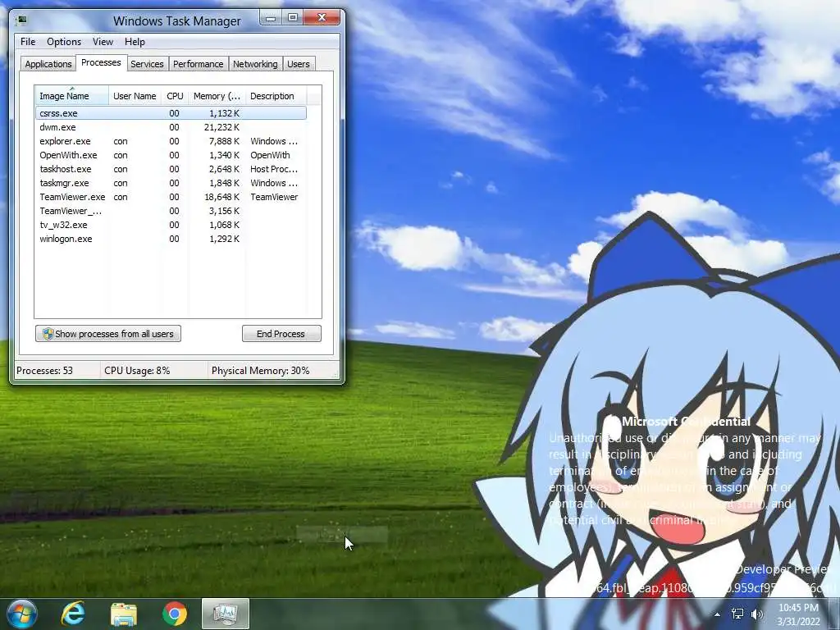Activate the Task Manager taskbar button
This screenshot has width=840, height=630.
(x=226, y=614)
